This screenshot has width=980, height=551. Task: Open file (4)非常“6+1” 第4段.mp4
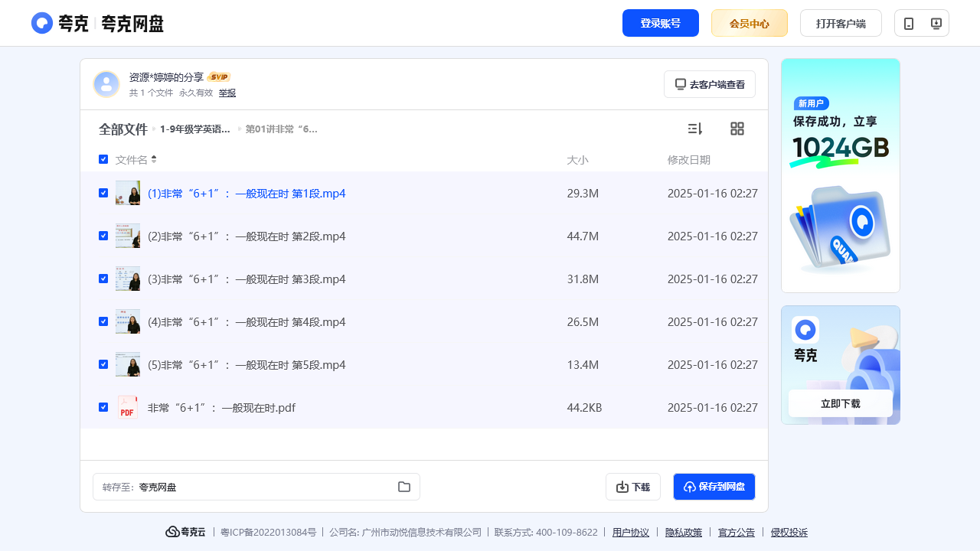[x=247, y=322]
